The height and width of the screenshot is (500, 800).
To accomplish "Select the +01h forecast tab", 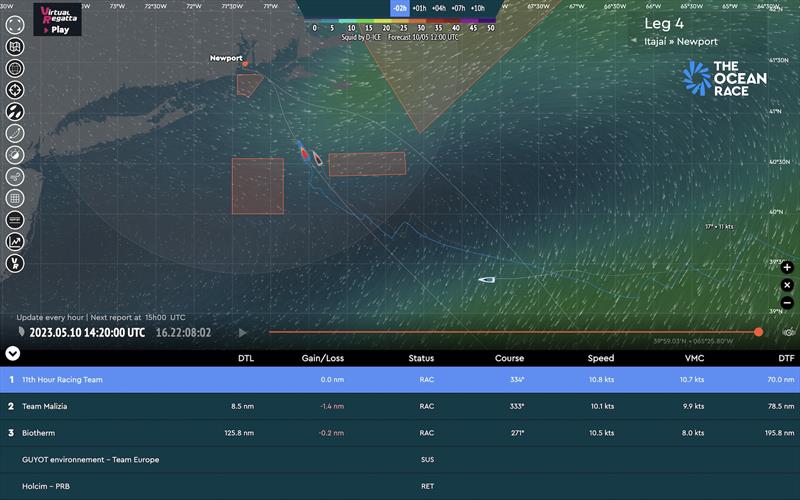I will 419,8.
